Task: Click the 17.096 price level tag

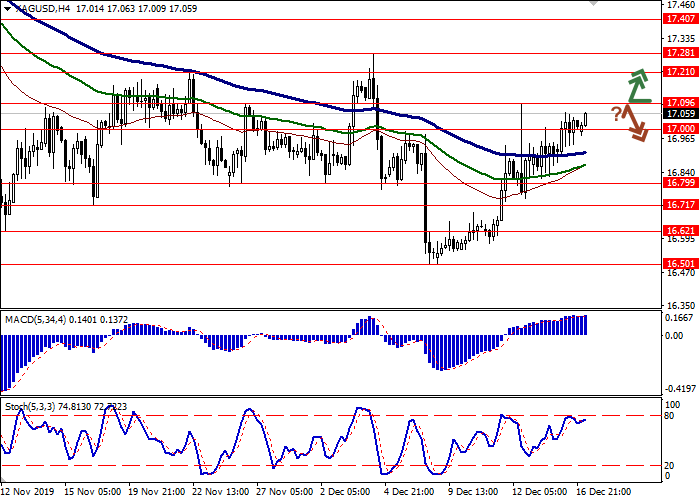Action: tap(680, 102)
